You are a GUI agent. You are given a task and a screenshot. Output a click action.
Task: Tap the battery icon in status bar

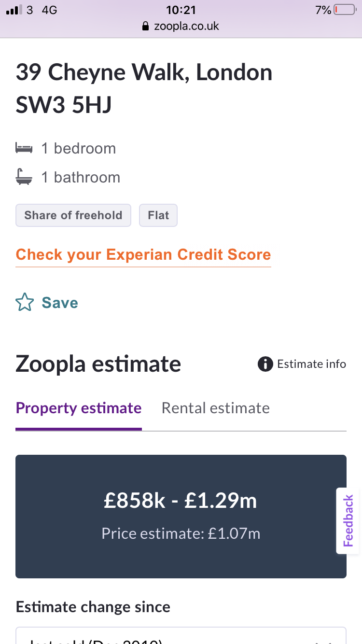[x=345, y=10]
